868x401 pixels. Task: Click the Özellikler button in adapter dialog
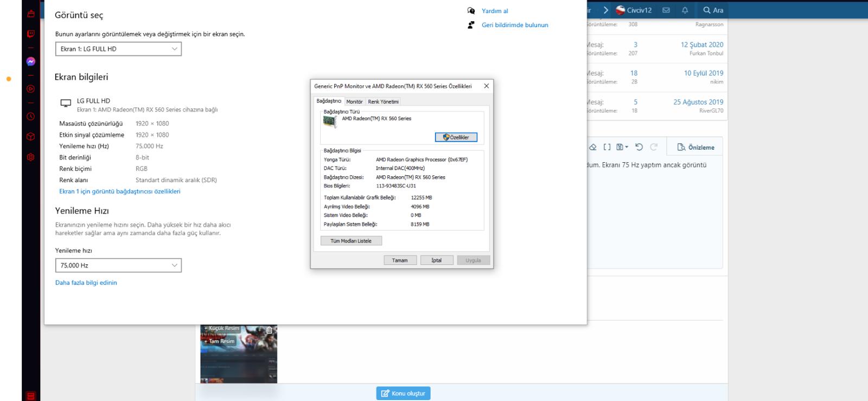pos(456,137)
